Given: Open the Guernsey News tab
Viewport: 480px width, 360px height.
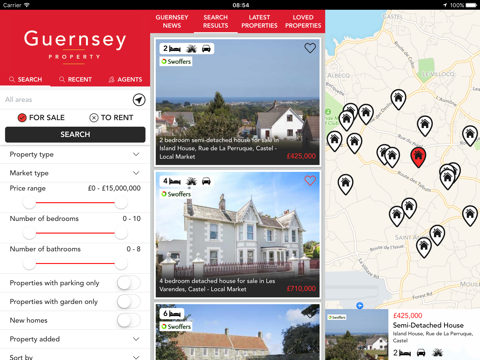Looking at the screenshot, I should click(x=172, y=21).
